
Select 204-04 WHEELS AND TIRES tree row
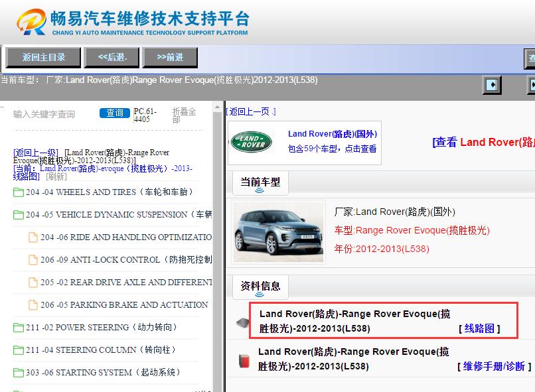coord(109,192)
